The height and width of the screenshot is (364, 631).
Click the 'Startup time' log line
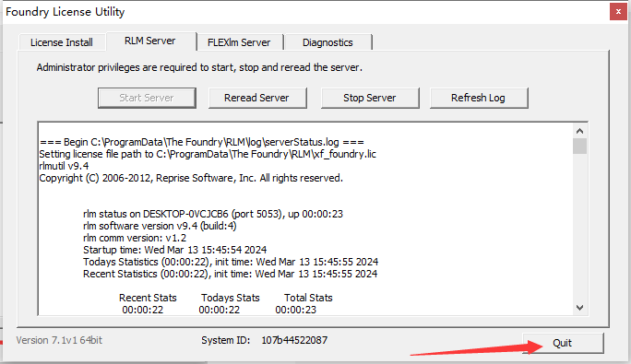coord(175,250)
